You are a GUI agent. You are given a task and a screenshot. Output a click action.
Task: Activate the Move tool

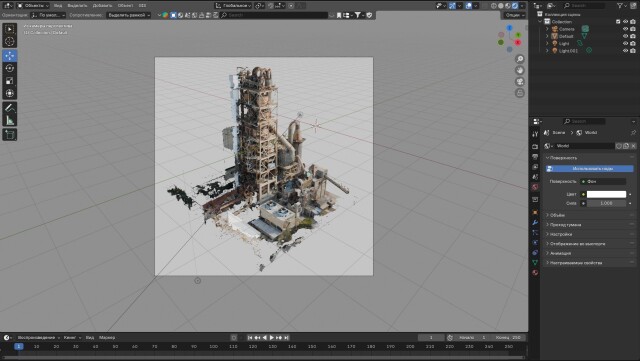click(x=9, y=56)
